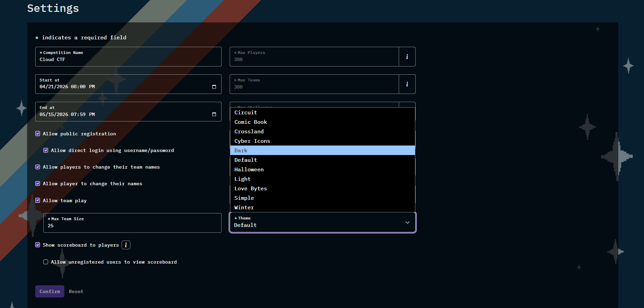This screenshot has width=644, height=308.
Task: Pick the Crossland theme
Action: (x=323, y=131)
